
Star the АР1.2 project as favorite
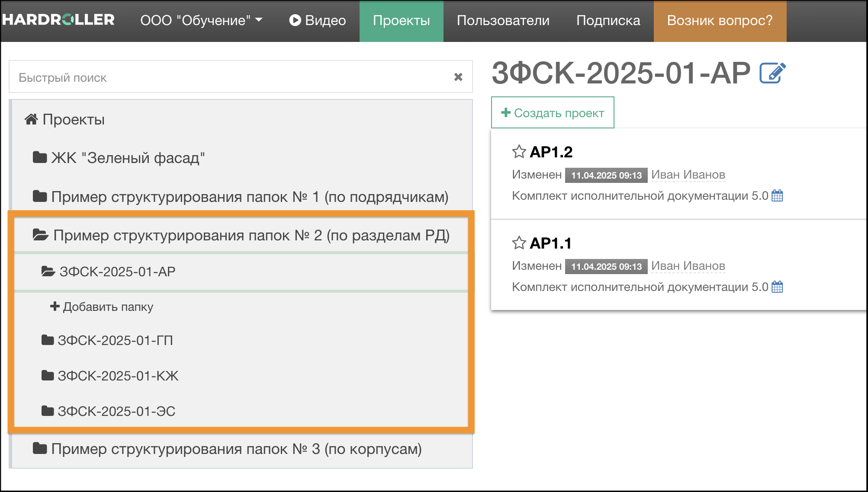pos(519,152)
